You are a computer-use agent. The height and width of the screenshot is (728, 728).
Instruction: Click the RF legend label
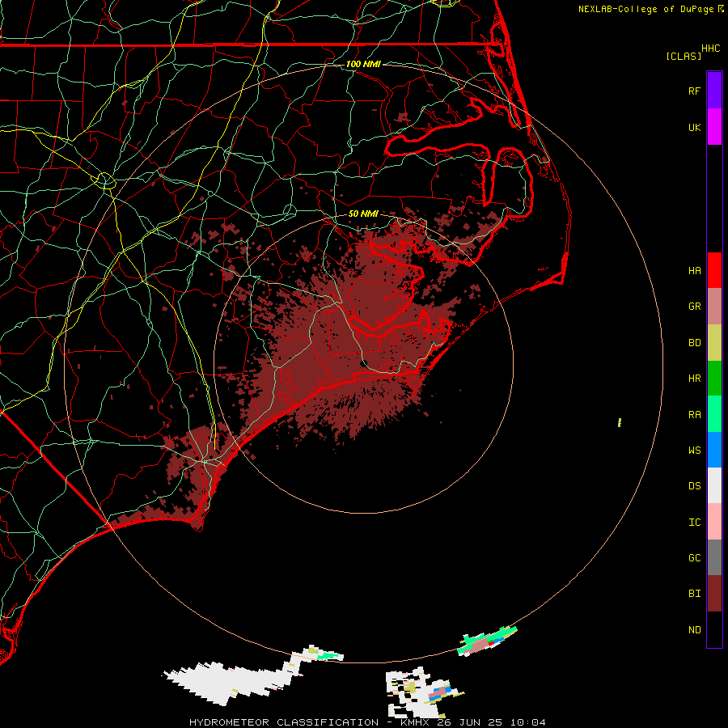(694, 91)
